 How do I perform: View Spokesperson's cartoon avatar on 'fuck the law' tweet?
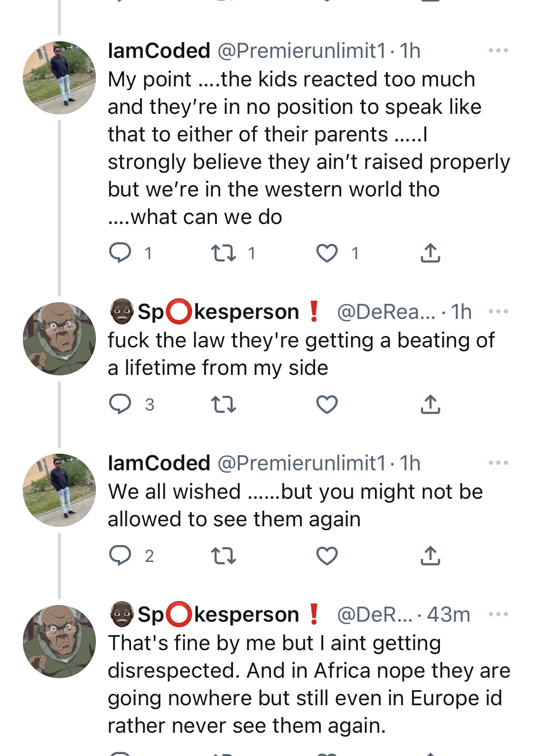[x=59, y=339]
